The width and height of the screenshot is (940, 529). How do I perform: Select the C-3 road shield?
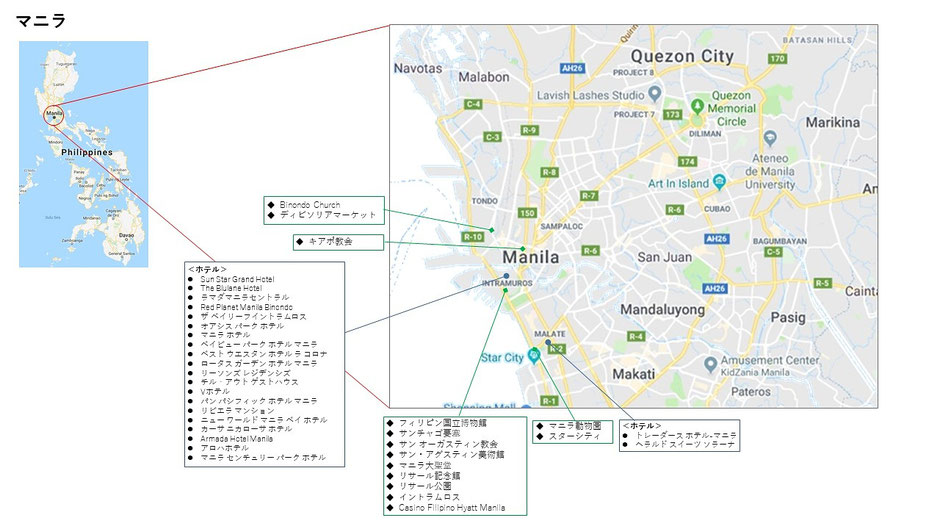(492, 137)
